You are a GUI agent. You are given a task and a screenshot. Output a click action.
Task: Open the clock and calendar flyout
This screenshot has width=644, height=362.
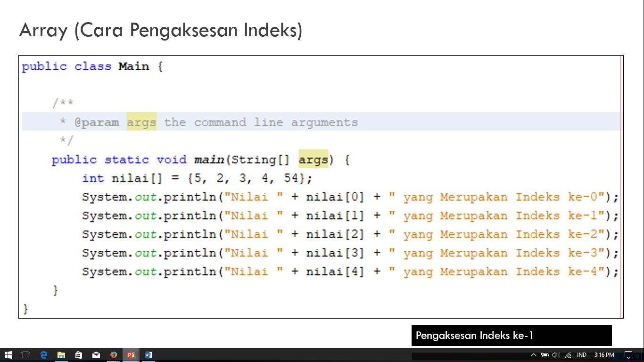coord(605,355)
